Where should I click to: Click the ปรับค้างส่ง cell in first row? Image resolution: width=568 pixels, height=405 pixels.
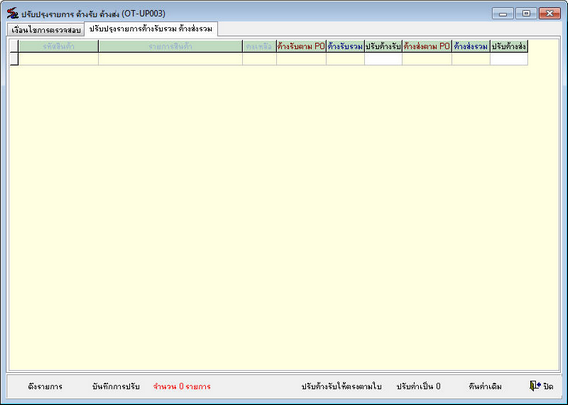coord(509,59)
